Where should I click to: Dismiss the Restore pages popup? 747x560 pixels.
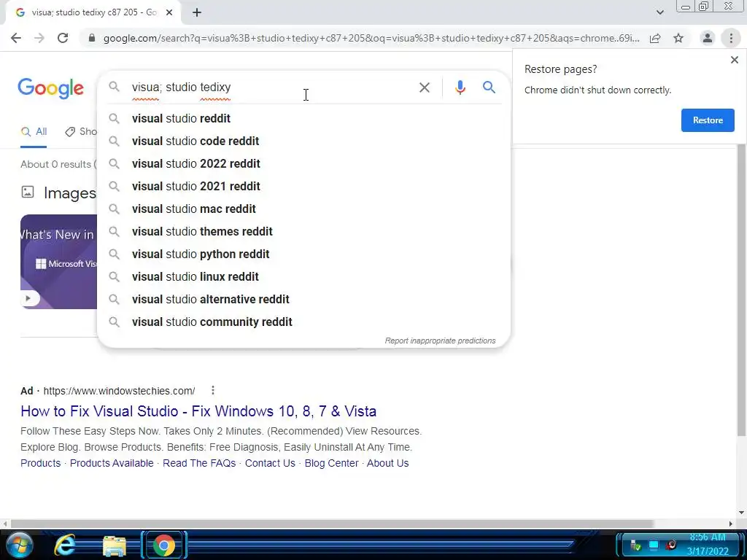coord(734,60)
